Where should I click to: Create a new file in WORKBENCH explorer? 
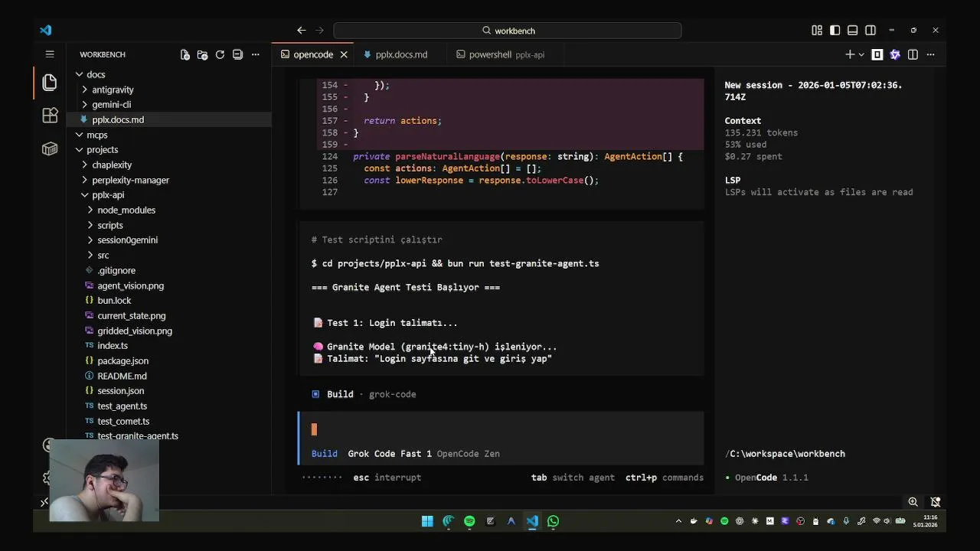click(x=185, y=54)
